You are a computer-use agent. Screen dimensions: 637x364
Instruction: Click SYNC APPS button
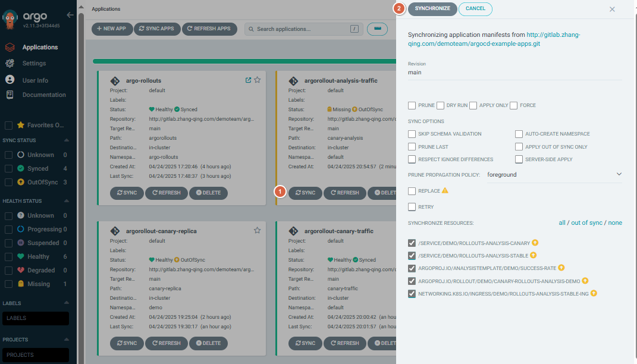[x=157, y=29]
